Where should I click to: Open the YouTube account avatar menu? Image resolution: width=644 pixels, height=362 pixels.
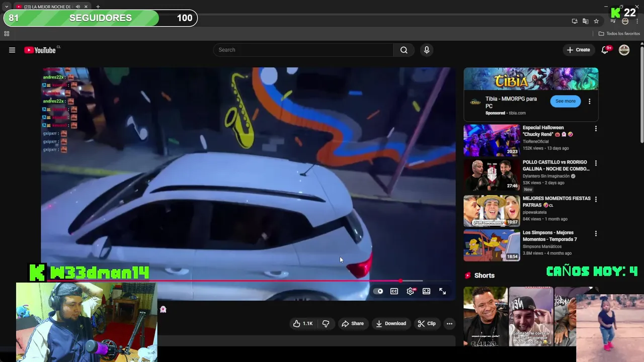[624, 50]
